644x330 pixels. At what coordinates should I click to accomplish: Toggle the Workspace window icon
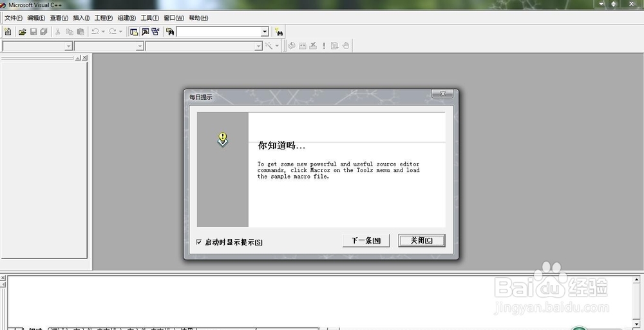pos(134,32)
